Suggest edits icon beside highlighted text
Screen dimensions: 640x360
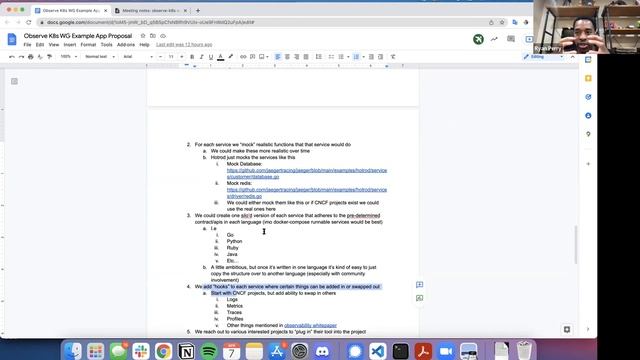coord(419,298)
